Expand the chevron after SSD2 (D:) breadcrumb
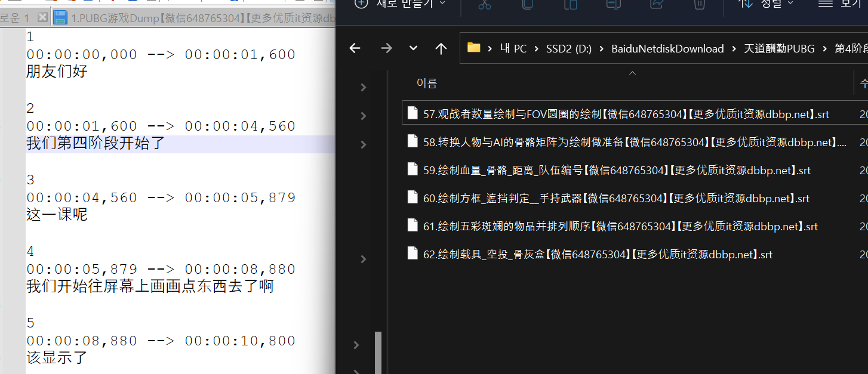The height and width of the screenshot is (374, 868). pyautogui.click(x=601, y=49)
